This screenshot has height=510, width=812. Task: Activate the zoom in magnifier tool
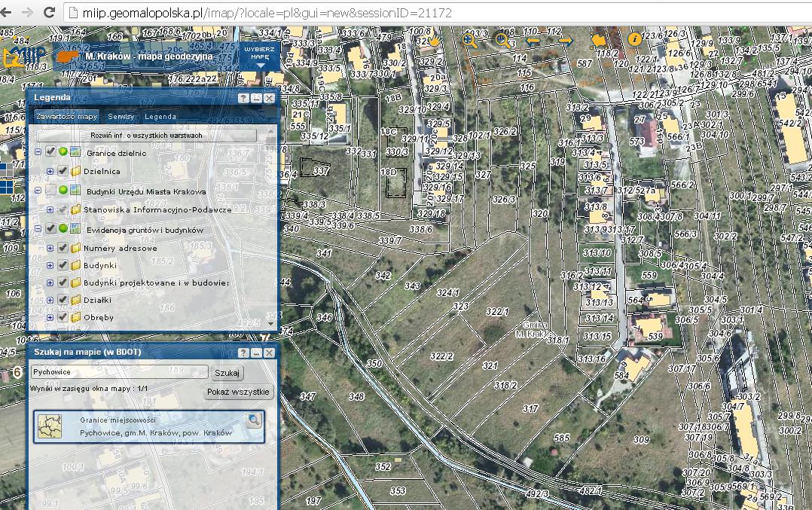[471, 40]
